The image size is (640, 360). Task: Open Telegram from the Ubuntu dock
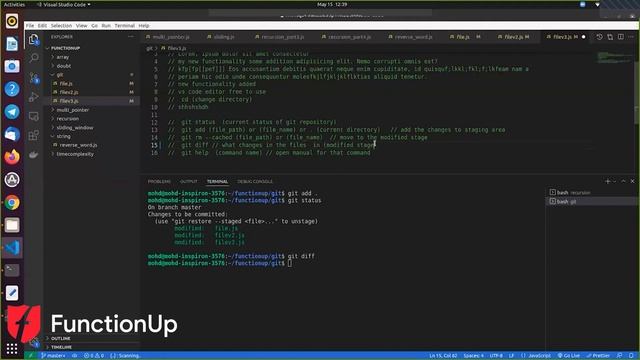point(12,111)
